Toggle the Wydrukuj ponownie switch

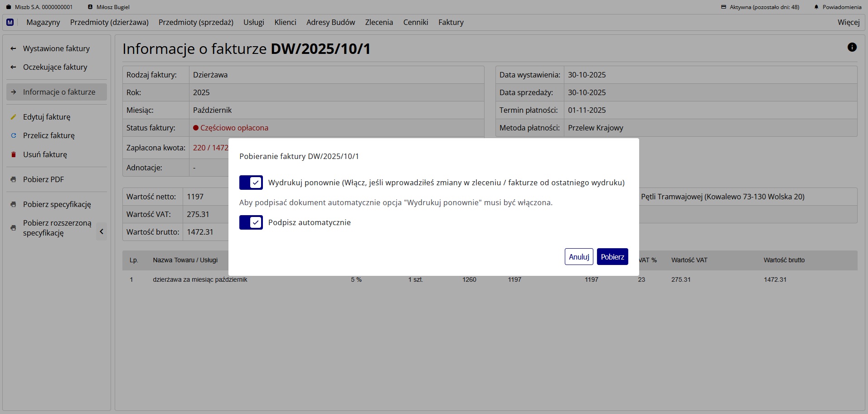pyautogui.click(x=251, y=183)
